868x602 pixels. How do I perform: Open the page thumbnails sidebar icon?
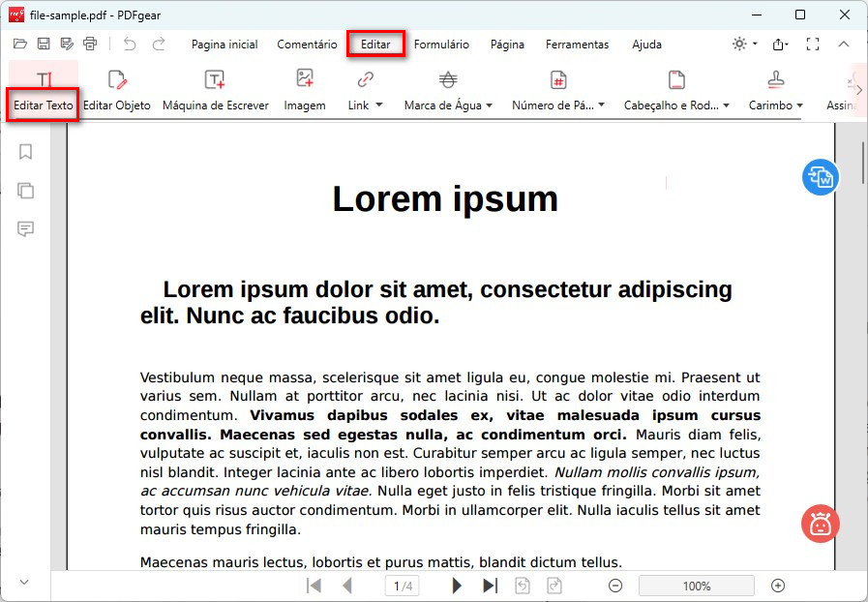pos(26,191)
